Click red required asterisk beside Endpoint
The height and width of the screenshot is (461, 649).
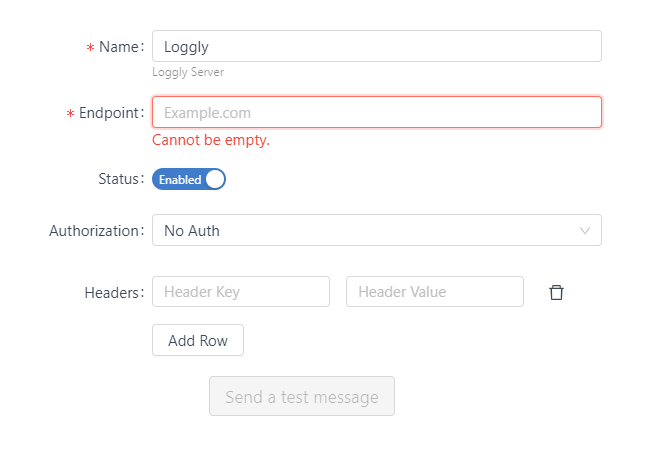tap(70, 113)
